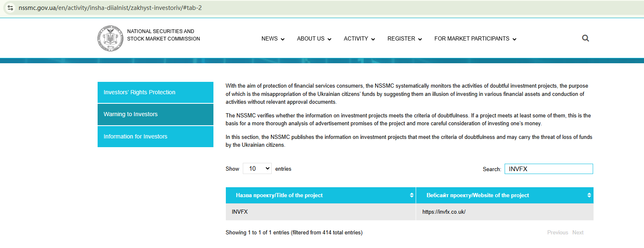
Task: Expand the REGISTER menu
Action: click(405, 38)
